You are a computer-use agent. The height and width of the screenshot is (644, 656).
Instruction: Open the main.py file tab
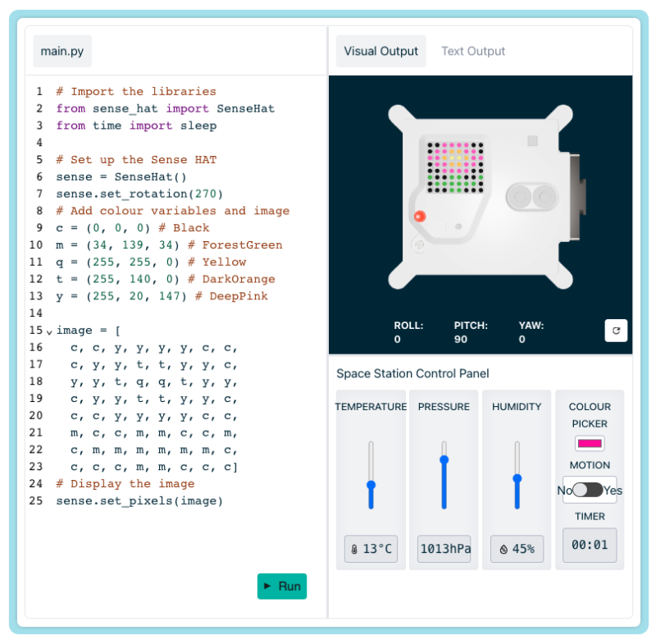pyautogui.click(x=61, y=51)
